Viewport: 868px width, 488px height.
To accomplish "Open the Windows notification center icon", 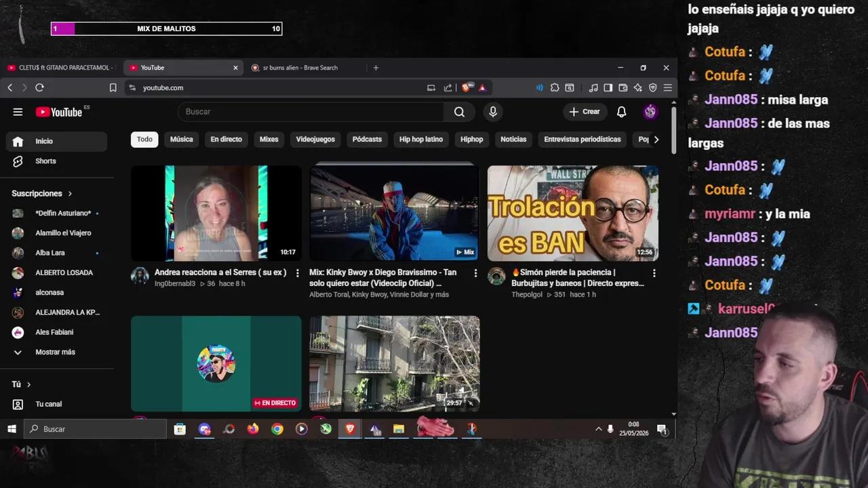I will coord(662,429).
